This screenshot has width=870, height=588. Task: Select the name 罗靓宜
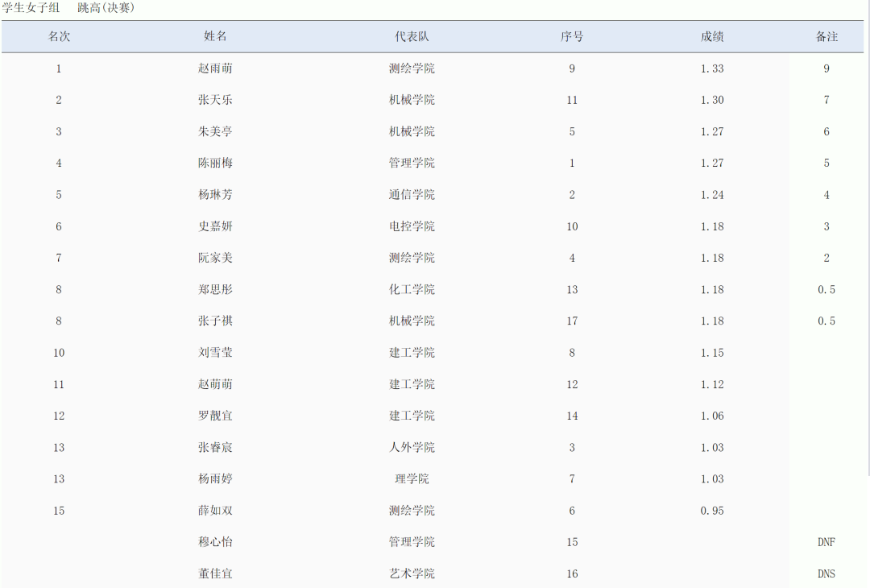[215, 416]
